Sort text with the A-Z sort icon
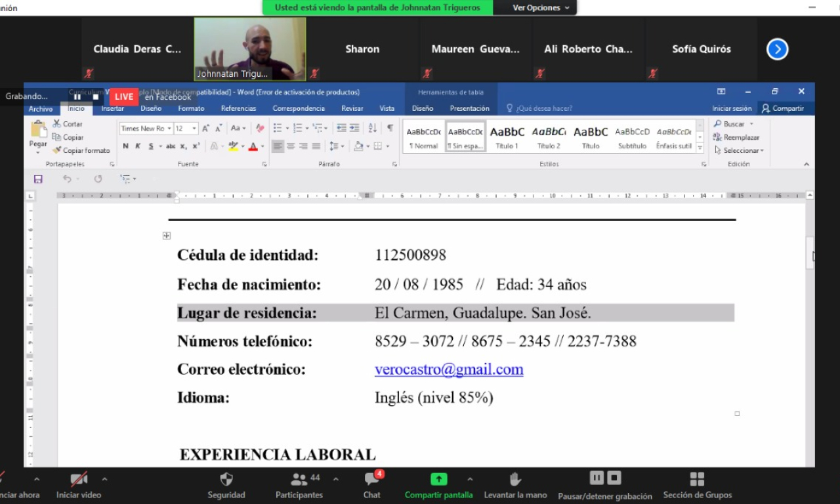This screenshot has height=504, width=840. [372, 128]
